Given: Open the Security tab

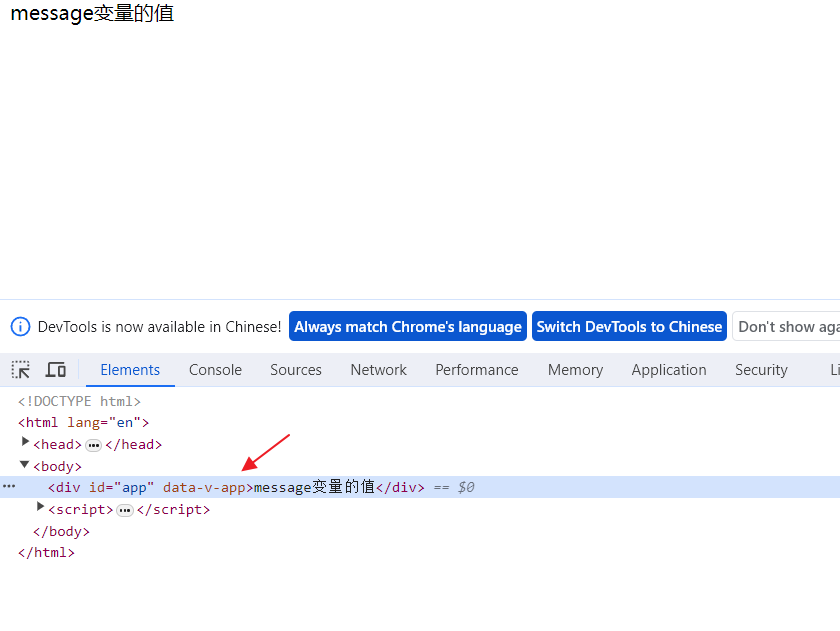Looking at the screenshot, I should click(761, 370).
